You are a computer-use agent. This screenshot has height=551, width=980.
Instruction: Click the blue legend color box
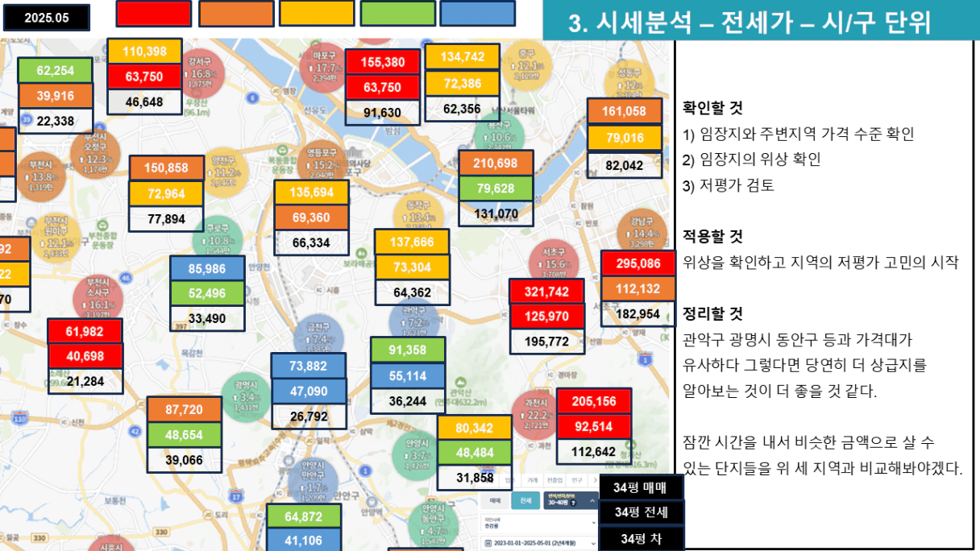477,14
